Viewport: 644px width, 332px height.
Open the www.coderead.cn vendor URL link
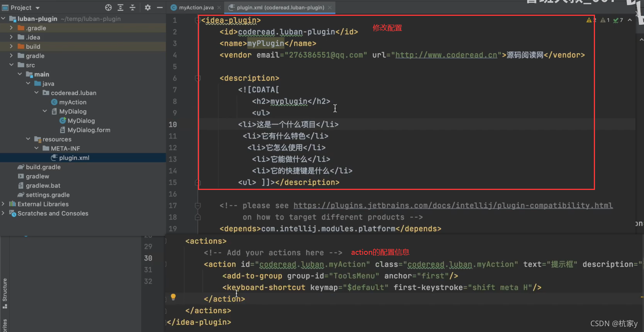click(x=446, y=55)
